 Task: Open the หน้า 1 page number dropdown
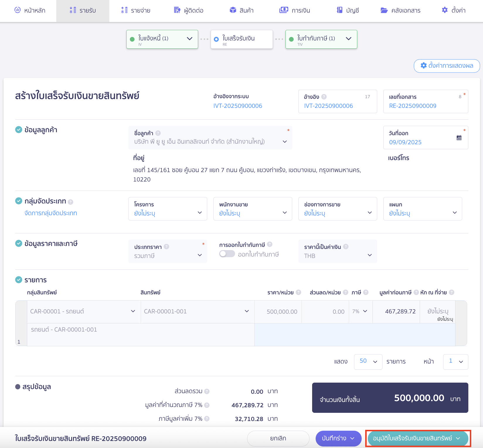pos(456,362)
